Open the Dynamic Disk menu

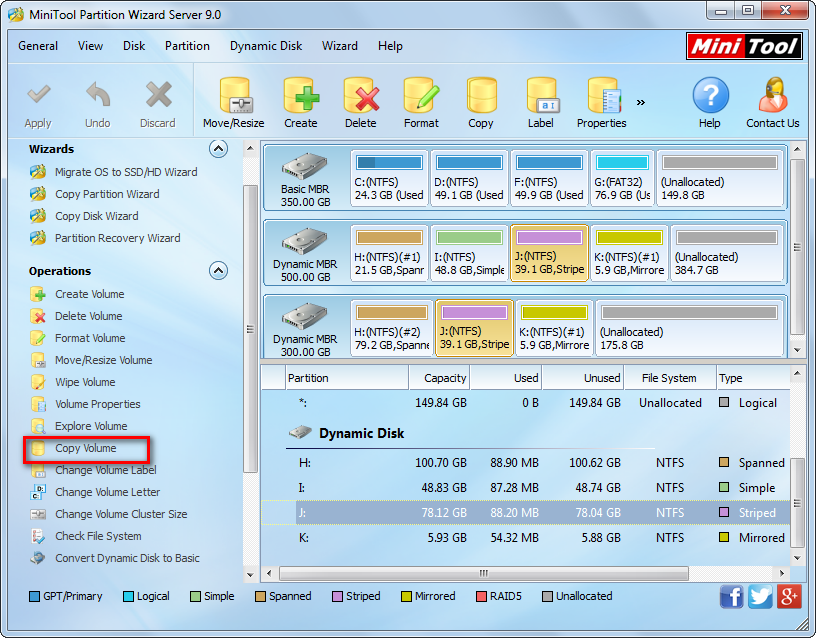point(266,46)
